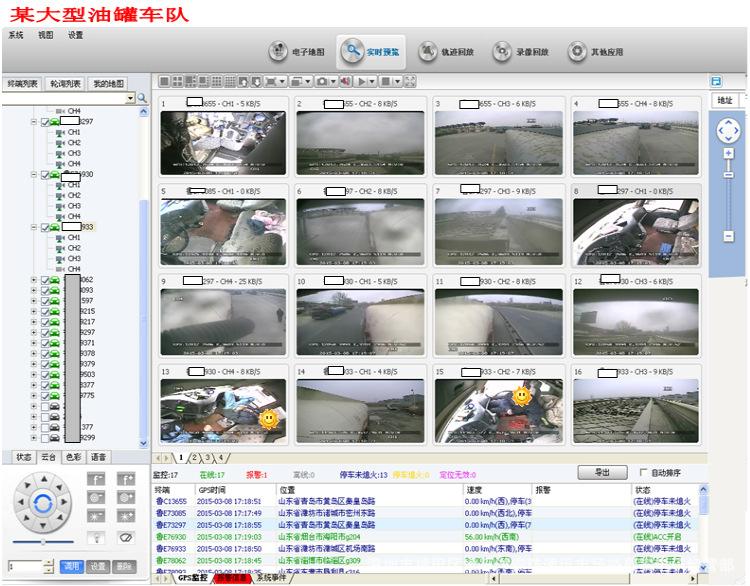This screenshot has height=586, width=750.
Task: Click map pan compass control
Action: tap(728, 131)
